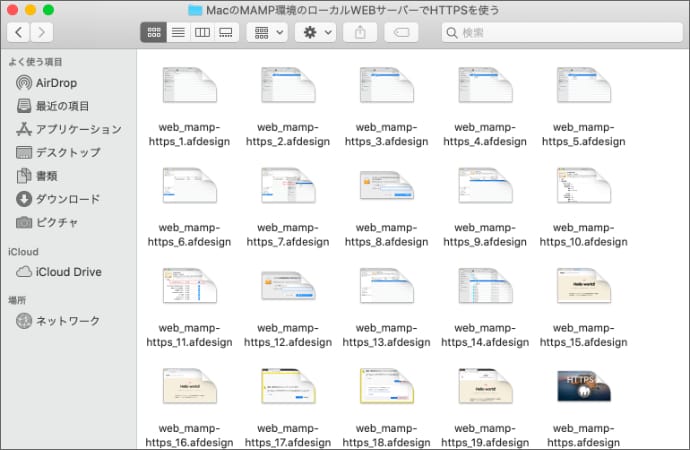This screenshot has height=450, width=690.
Task: Switch to gallery view mode
Action: click(226, 33)
